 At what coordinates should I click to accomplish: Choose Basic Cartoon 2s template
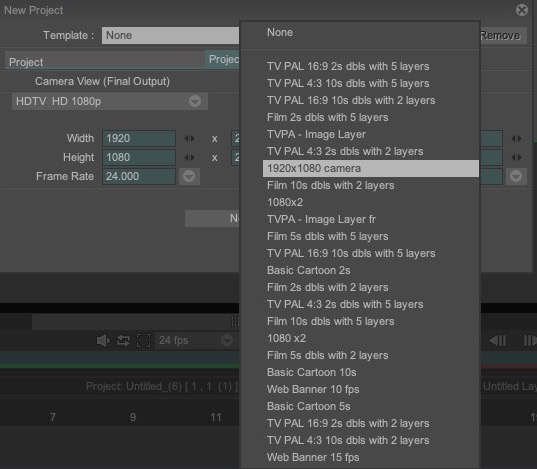click(x=309, y=270)
